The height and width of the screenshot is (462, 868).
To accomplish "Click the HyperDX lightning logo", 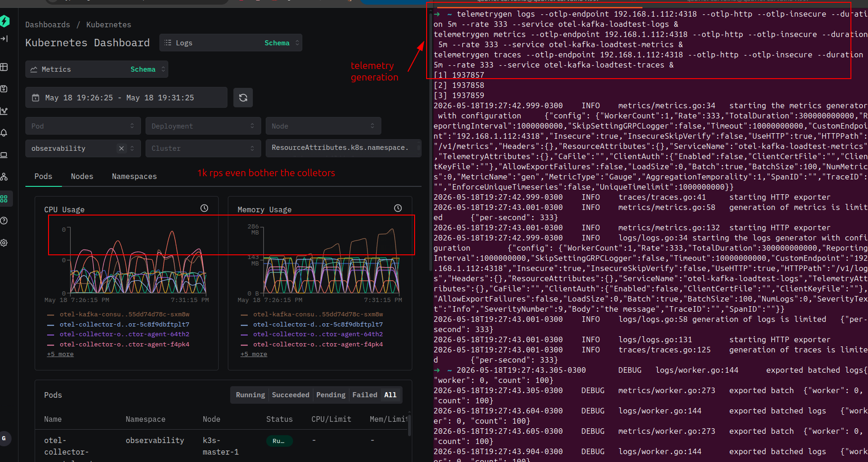I will (x=5, y=21).
